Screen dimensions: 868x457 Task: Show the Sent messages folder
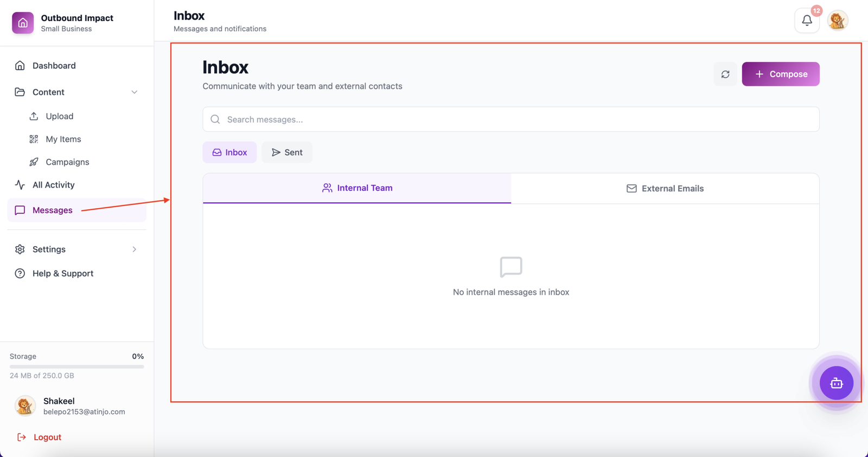pyautogui.click(x=287, y=152)
